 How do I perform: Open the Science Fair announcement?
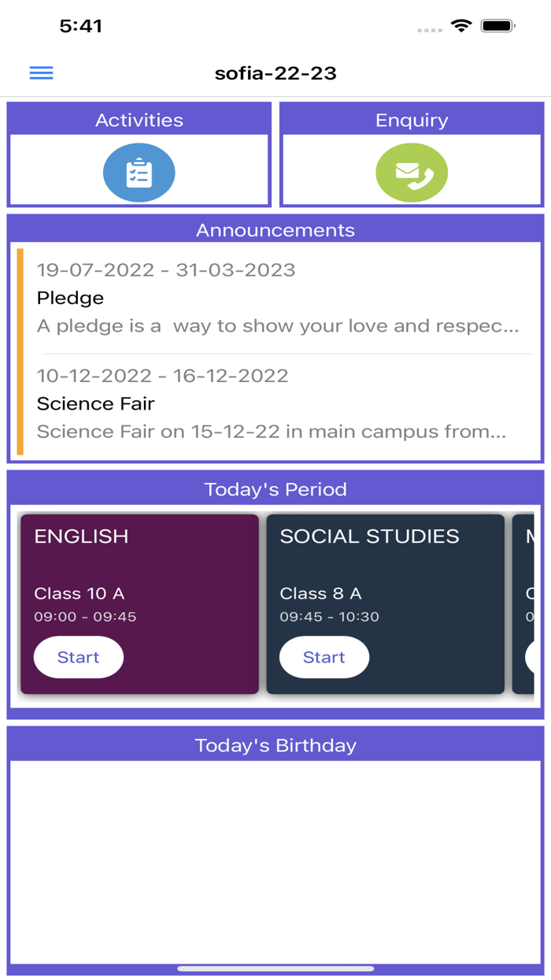click(x=275, y=403)
